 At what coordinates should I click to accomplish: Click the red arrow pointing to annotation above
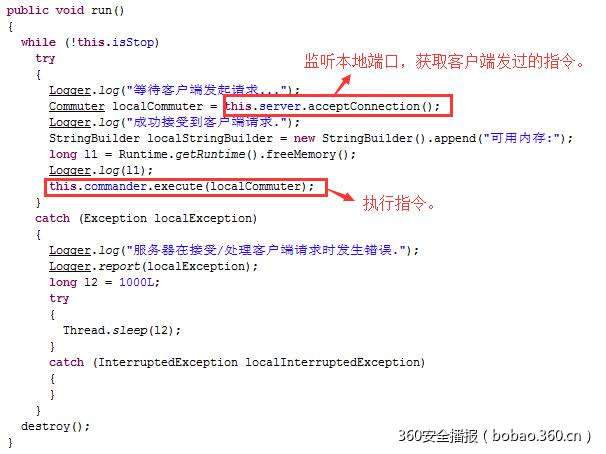click(342, 85)
